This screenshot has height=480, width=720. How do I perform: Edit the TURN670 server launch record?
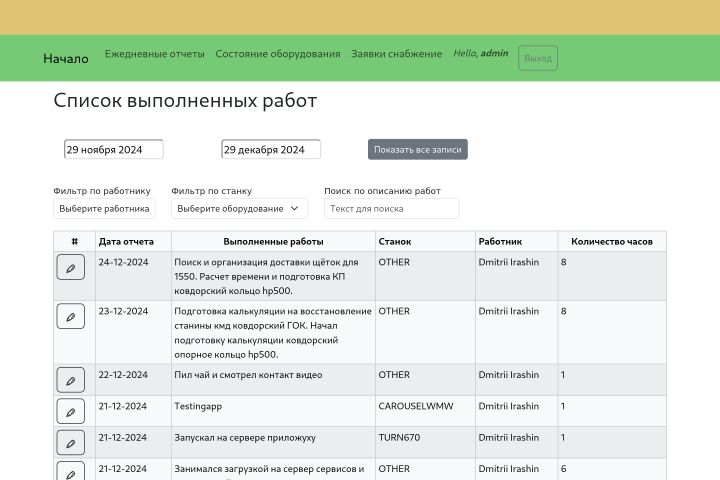coord(70,442)
